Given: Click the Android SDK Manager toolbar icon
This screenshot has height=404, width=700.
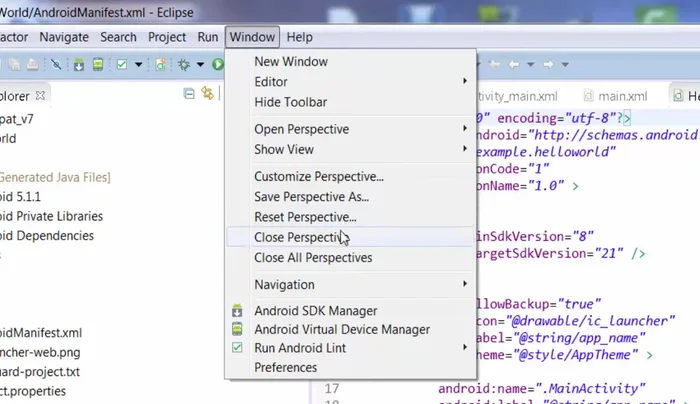Looking at the screenshot, I should pos(79,65).
